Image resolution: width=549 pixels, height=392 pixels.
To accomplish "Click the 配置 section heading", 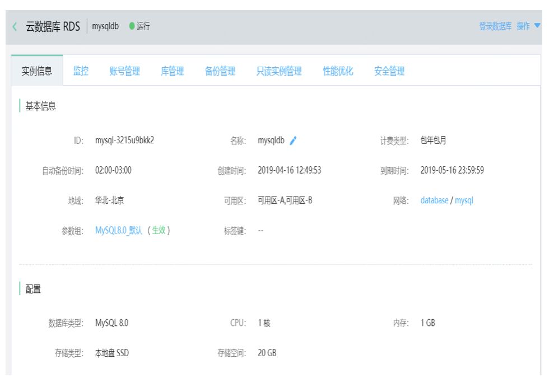I will coord(33,289).
